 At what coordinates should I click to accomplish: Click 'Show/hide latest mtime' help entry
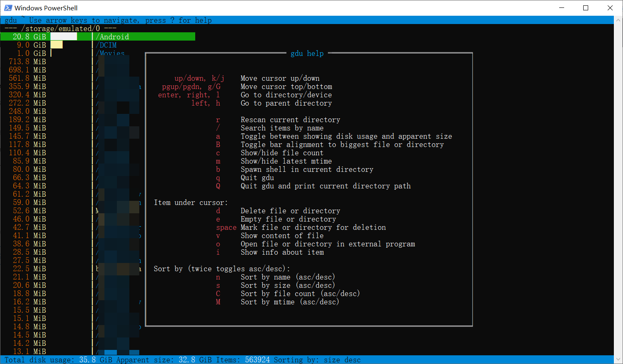click(286, 161)
